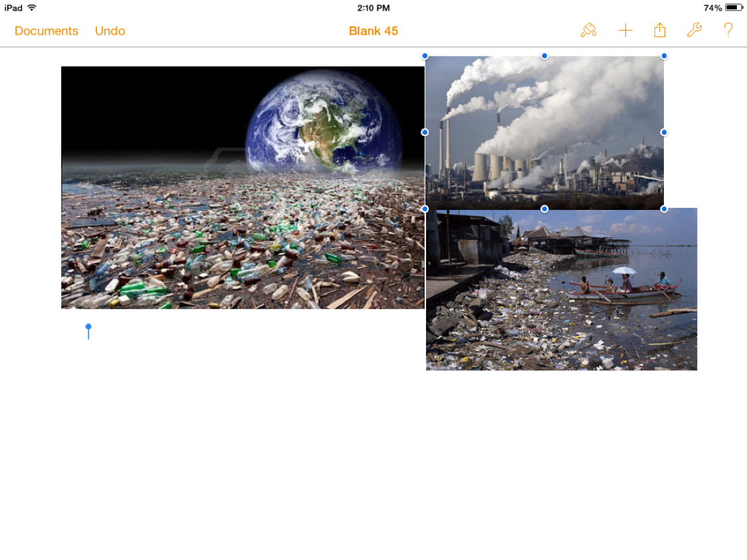Click the bottom-center resize handle of factory image
Image resolution: width=747 pixels, height=560 pixels.
544,209
